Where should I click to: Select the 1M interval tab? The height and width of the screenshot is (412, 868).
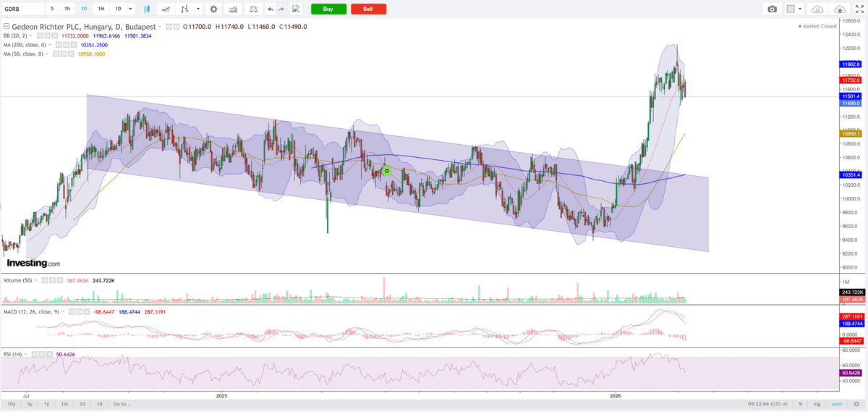[x=101, y=9]
